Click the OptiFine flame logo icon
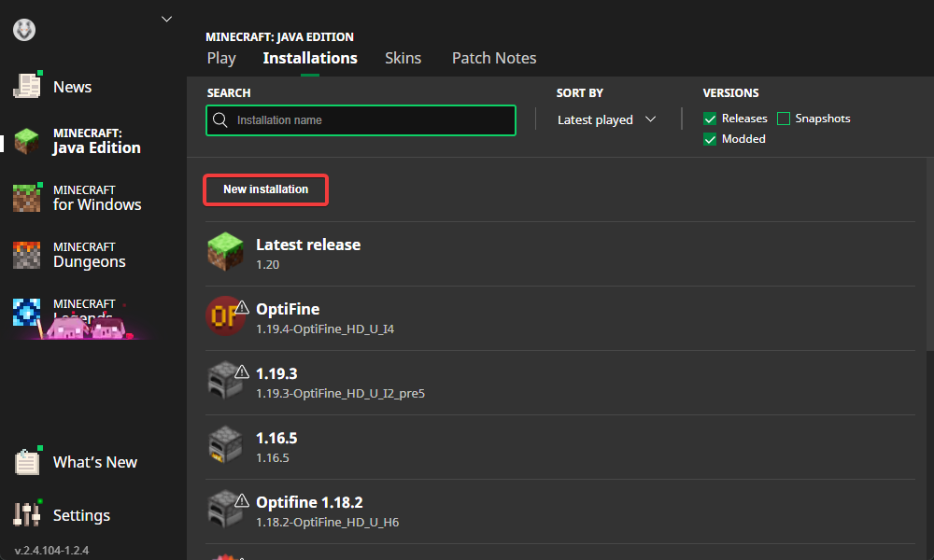The image size is (934, 560). pos(225,316)
